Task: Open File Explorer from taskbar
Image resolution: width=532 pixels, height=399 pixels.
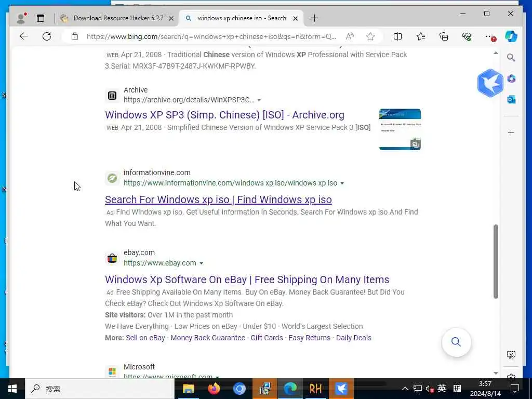Action: tap(188, 389)
